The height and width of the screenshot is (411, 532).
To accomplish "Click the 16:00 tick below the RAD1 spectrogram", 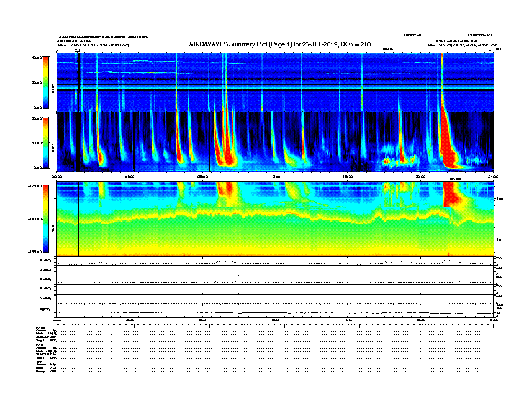I will point(348,177).
